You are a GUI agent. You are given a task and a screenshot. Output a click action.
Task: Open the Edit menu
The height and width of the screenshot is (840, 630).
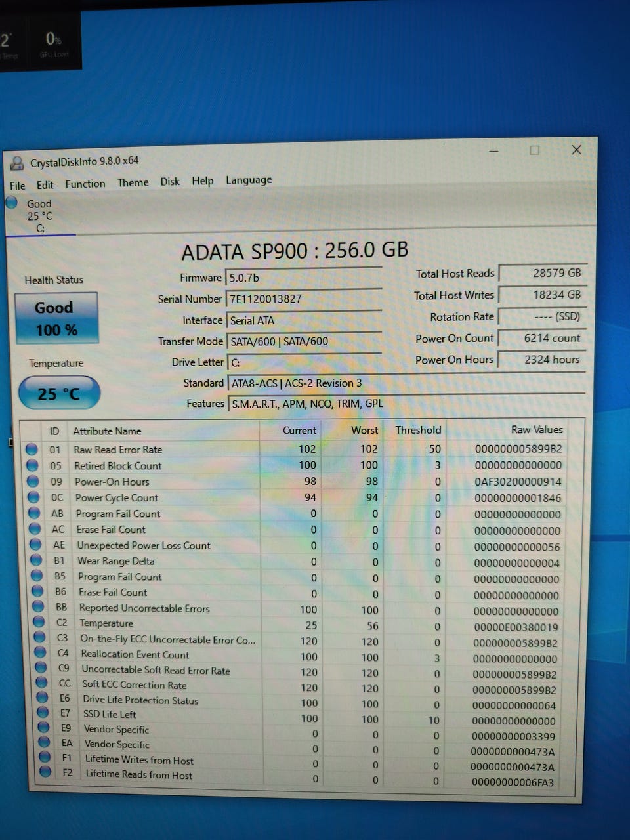[45, 185]
